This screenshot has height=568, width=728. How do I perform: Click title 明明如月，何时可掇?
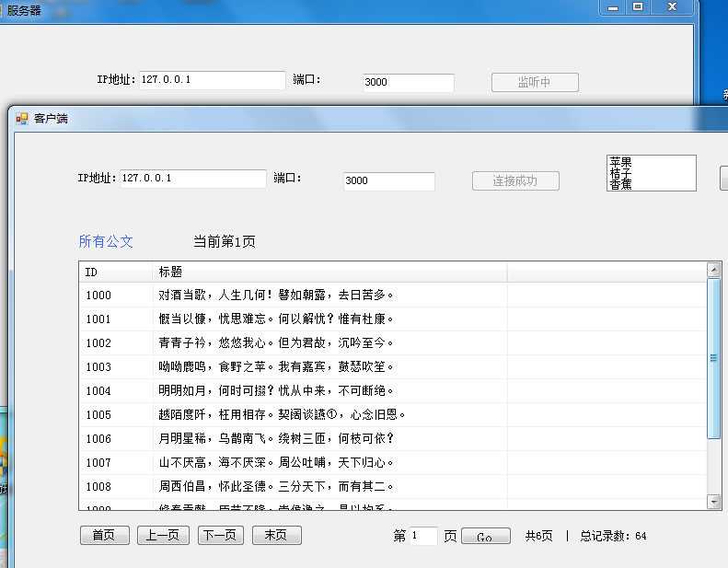[276, 391]
